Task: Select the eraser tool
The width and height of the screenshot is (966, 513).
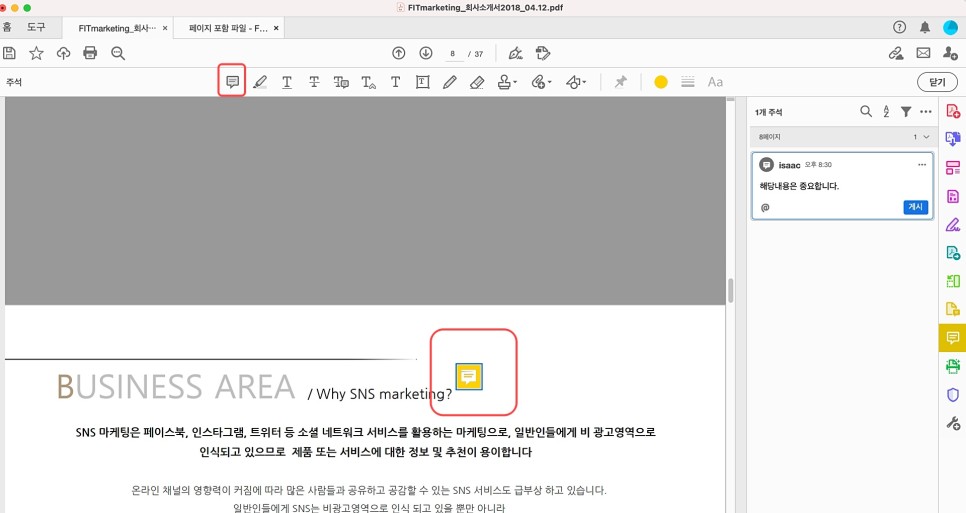Action: pyautogui.click(x=477, y=82)
